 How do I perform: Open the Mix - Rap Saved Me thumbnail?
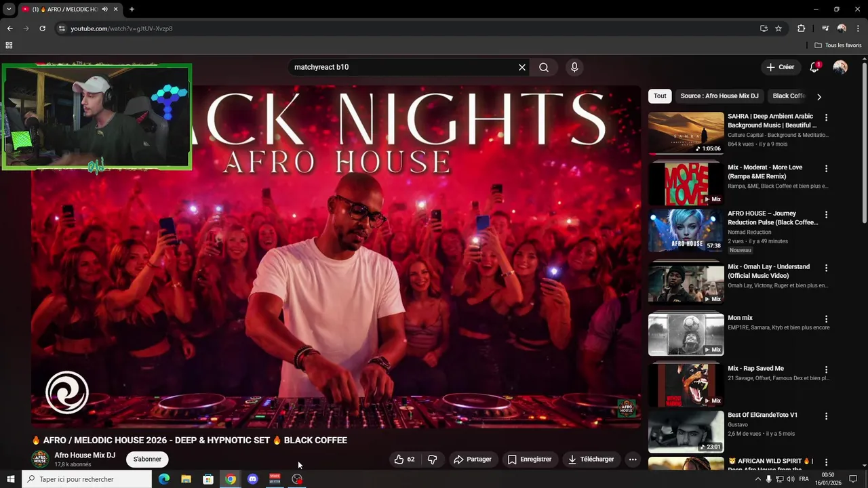[x=686, y=385]
